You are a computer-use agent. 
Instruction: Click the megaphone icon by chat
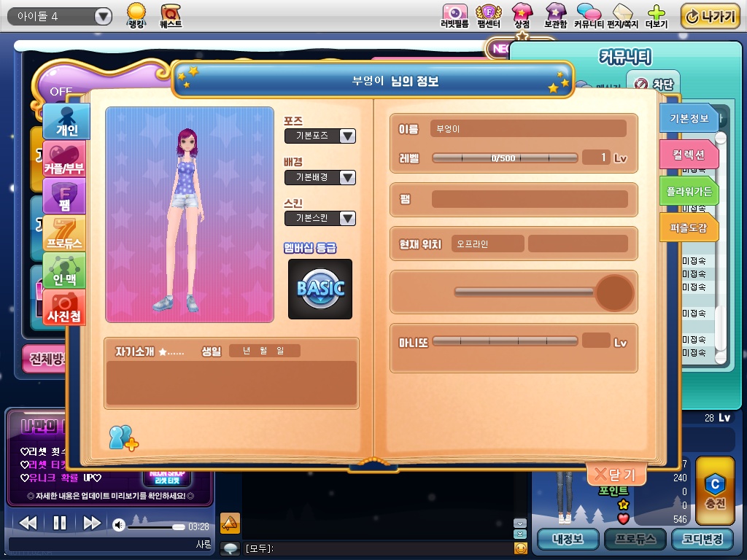[230, 524]
